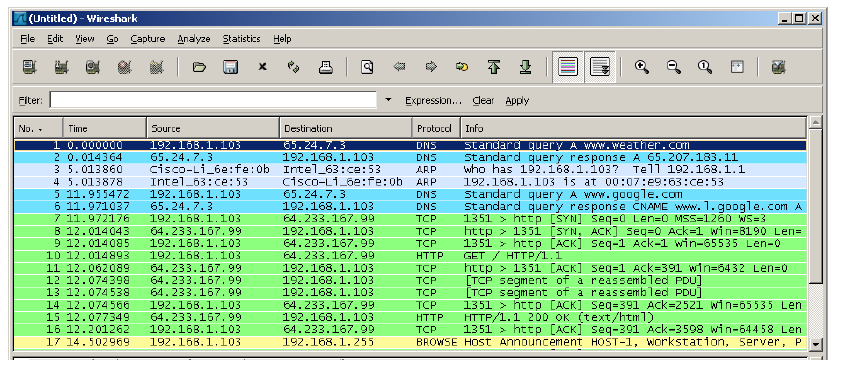Open the Statistics menu
Screen dimensions: 844x366
[x=241, y=39]
